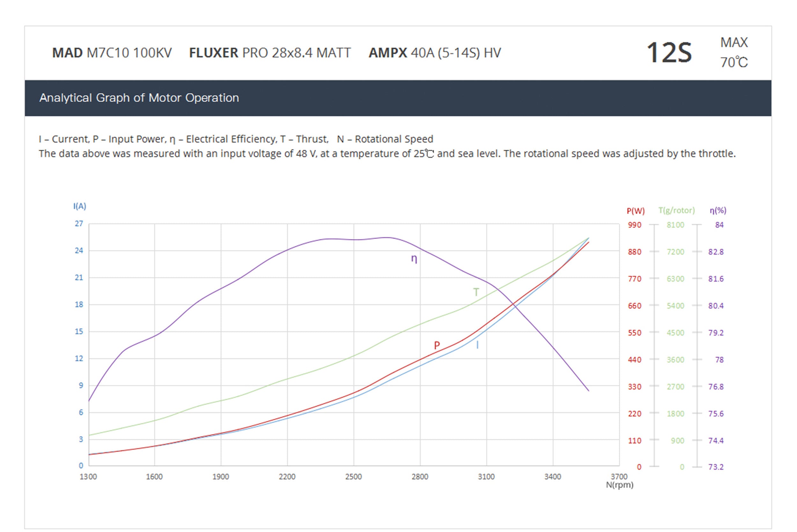Click the P(W) axis title
The width and height of the screenshot is (797, 532).
(635, 211)
